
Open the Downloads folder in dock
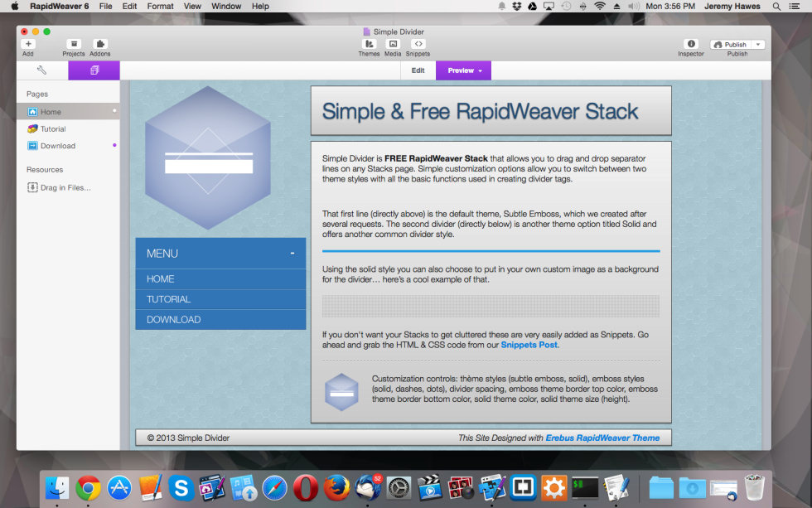coord(693,488)
